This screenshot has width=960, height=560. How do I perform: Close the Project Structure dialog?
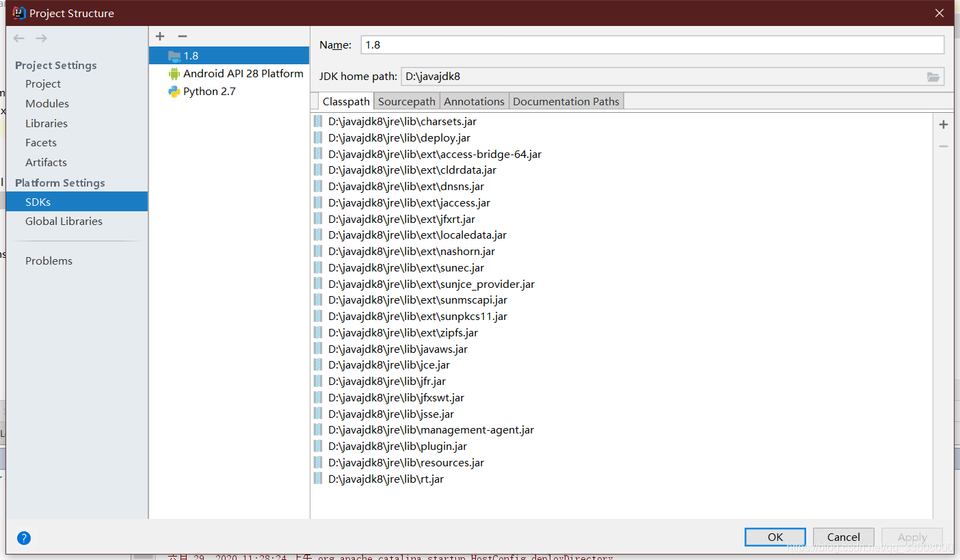[x=940, y=13]
